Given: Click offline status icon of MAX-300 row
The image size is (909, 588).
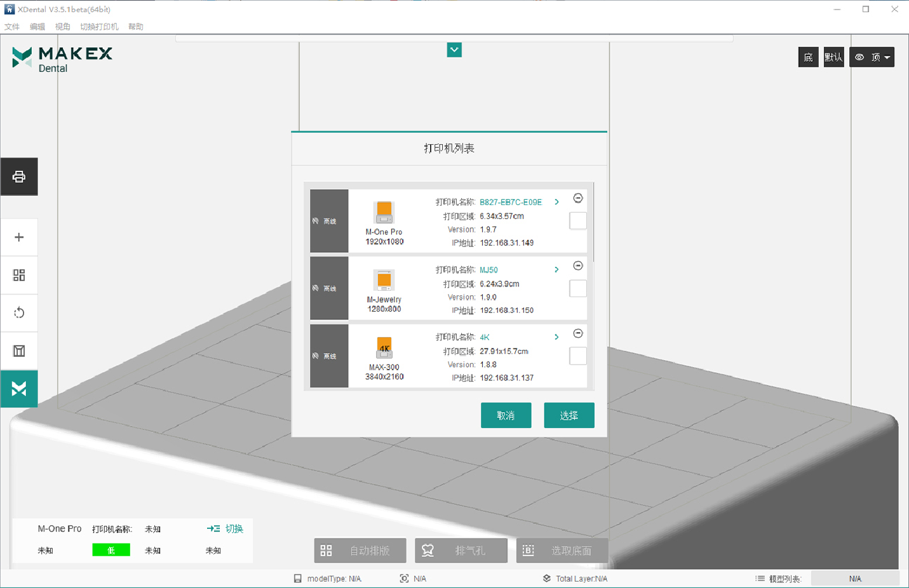Looking at the screenshot, I should [316, 356].
